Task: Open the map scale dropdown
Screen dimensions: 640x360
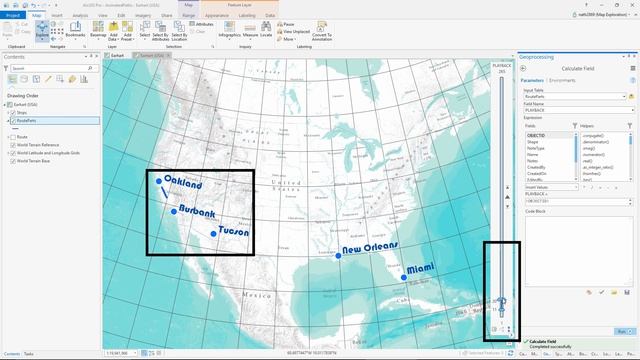Action: click(135, 353)
